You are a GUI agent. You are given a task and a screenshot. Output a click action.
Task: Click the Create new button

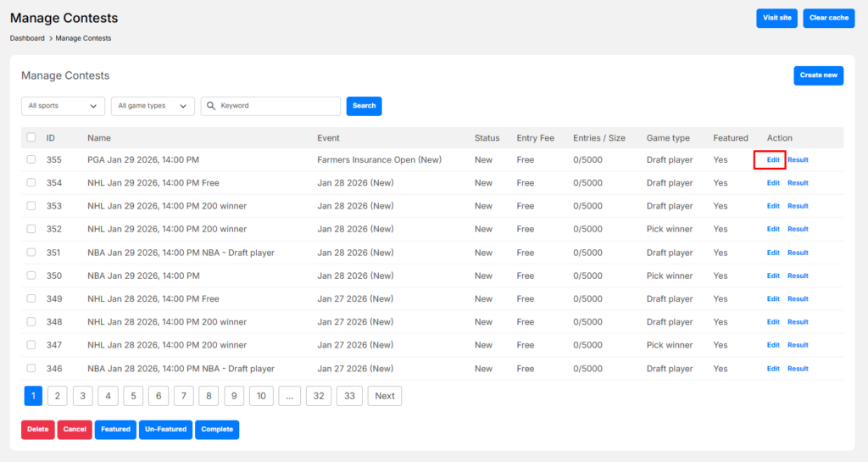tap(818, 75)
